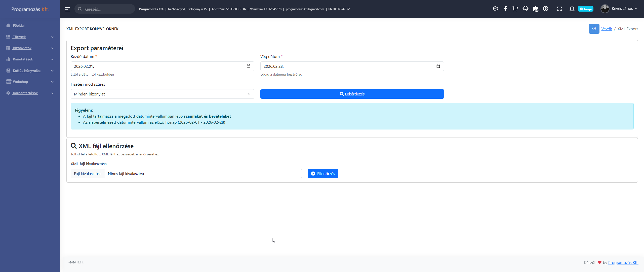Click the Keresés search field
644x272 pixels.
107,9
